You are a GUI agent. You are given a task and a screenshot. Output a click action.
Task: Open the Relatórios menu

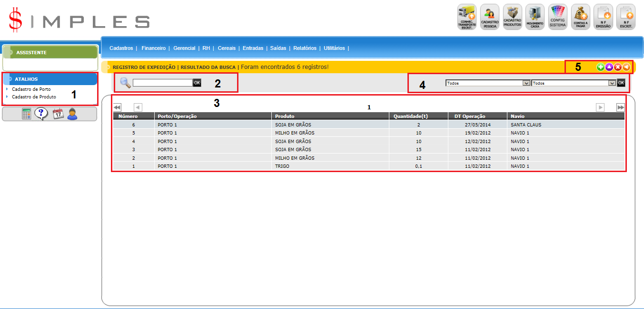[x=305, y=48]
